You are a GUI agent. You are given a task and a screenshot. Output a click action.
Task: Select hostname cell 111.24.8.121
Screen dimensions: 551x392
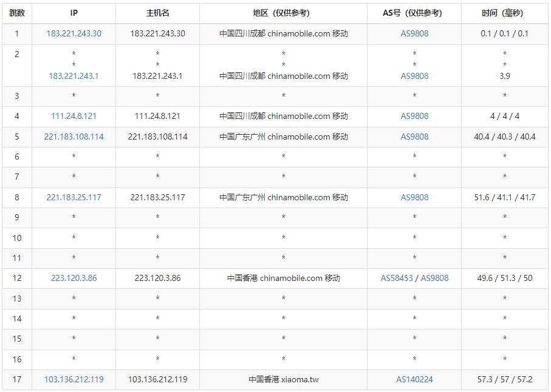coord(157,116)
